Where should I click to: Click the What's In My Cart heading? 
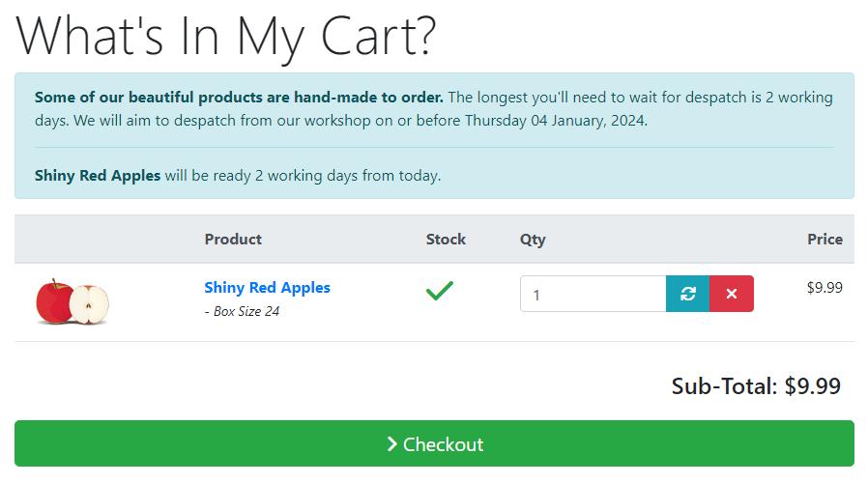coord(226,37)
